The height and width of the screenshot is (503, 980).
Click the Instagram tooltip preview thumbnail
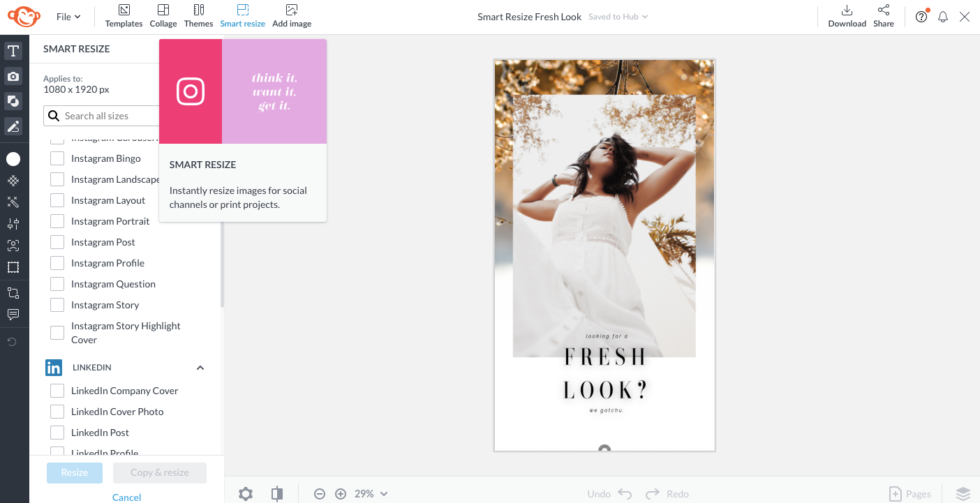pyautogui.click(x=243, y=91)
